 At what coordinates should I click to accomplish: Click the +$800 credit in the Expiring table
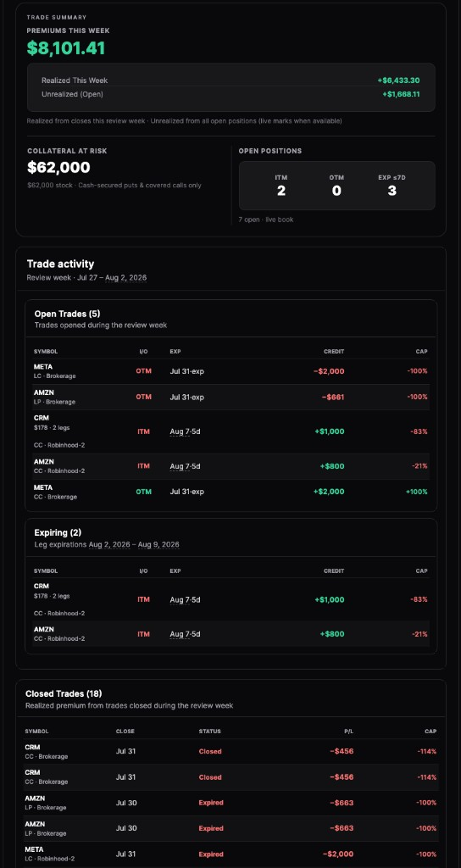(x=332, y=634)
